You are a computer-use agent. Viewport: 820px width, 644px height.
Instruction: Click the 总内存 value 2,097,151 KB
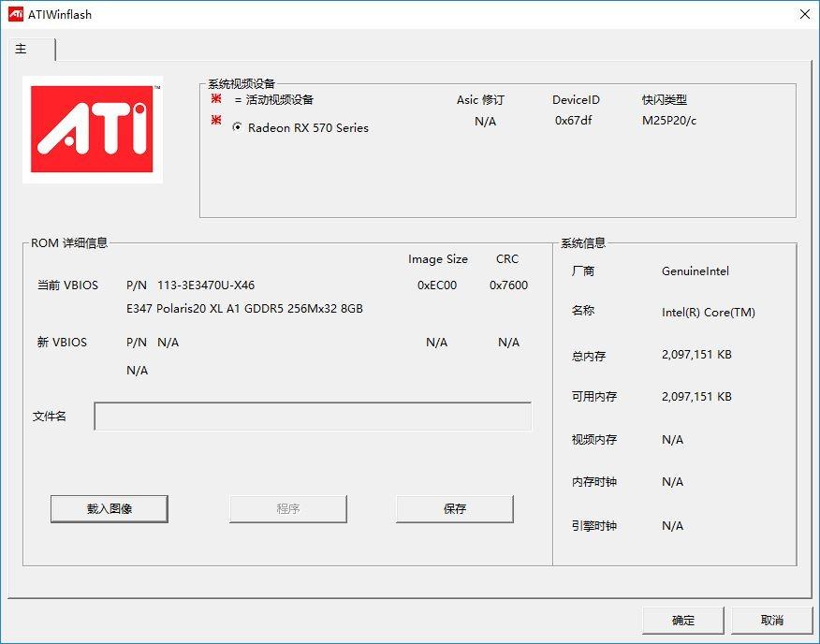[696, 355]
